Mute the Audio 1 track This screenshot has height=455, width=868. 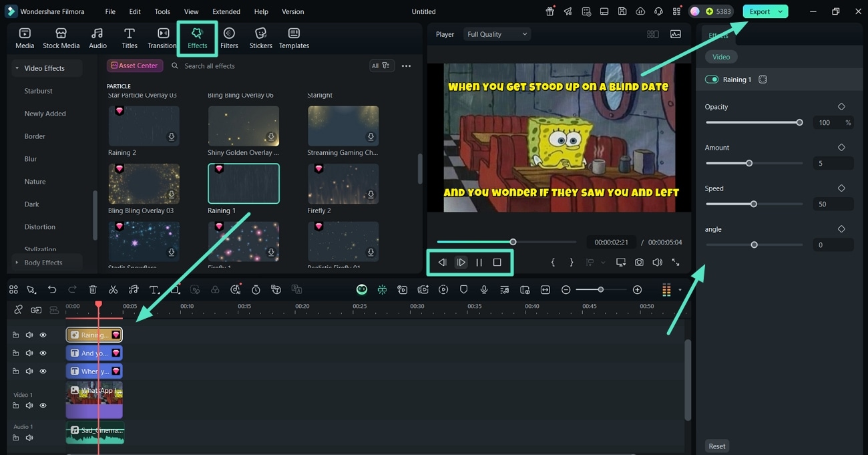pos(29,438)
